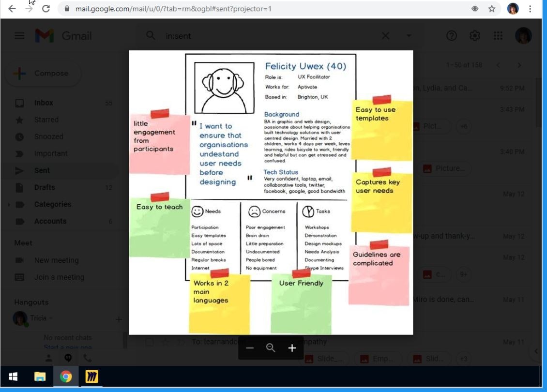The height and width of the screenshot is (392, 547).
Task: Click the Felicity Uwex persona image
Action: (271, 193)
